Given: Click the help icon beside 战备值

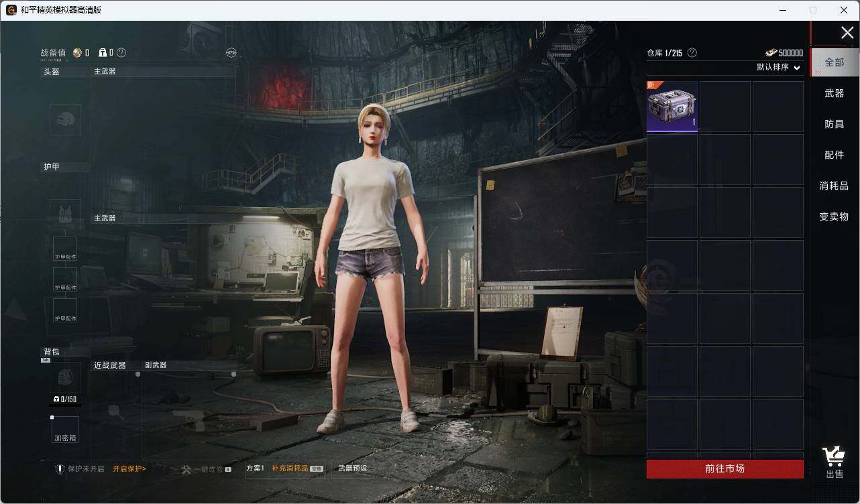Looking at the screenshot, I should point(121,53).
